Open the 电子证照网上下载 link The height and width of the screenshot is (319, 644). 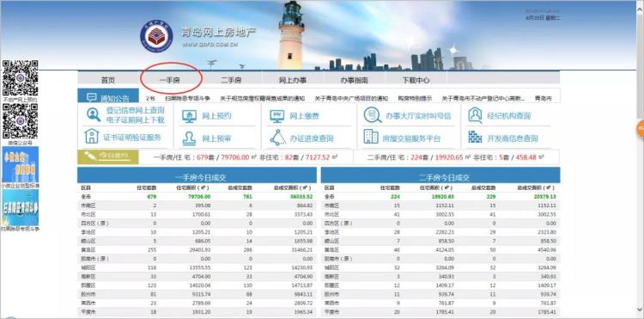click(x=135, y=120)
